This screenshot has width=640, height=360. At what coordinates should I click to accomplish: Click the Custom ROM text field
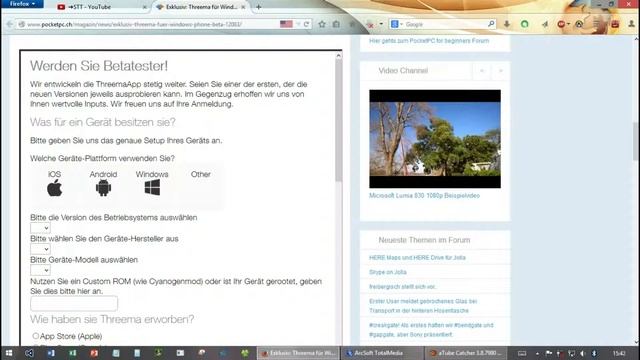pos(74,303)
